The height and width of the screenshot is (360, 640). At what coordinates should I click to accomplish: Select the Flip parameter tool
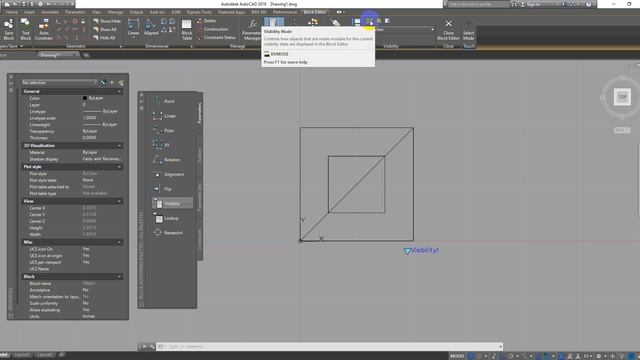162,189
